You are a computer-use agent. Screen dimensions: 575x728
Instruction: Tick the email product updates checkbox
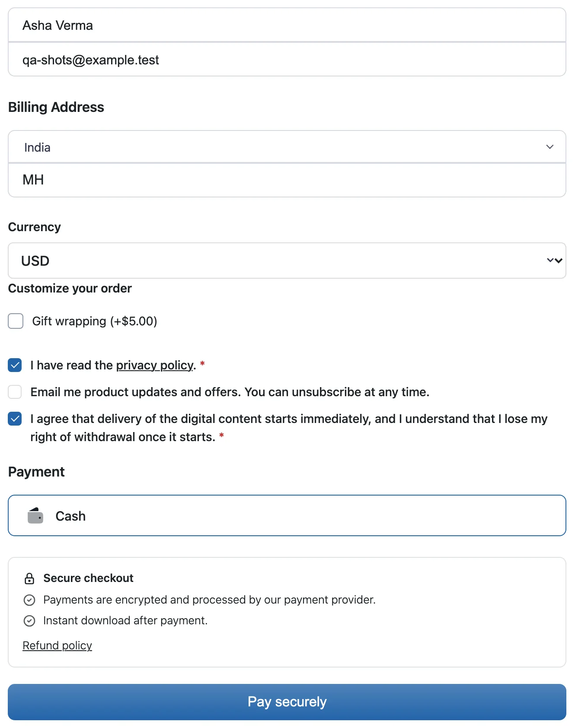[15, 392]
